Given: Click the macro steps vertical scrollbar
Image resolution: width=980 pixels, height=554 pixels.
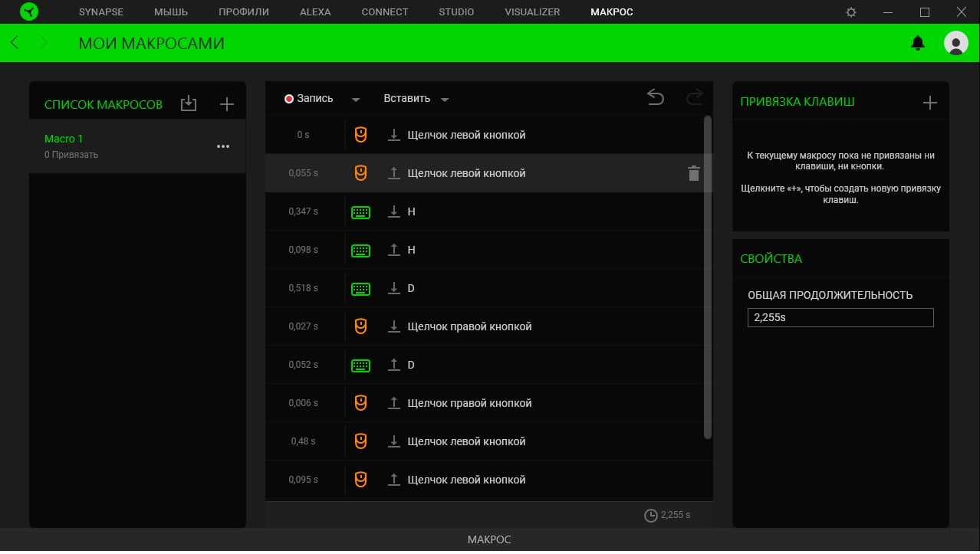Looking at the screenshot, I should pyautogui.click(x=707, y=276).
